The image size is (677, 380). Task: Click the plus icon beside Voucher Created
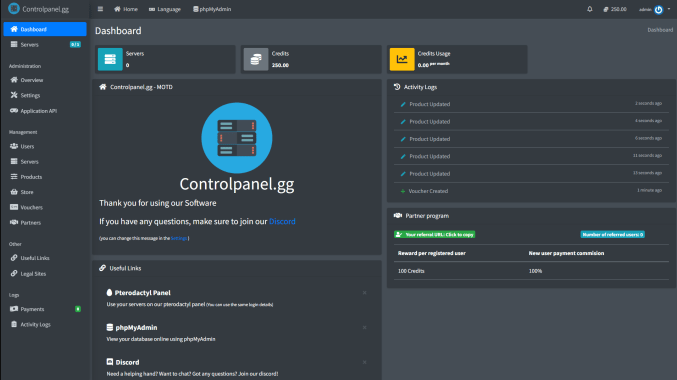coord(403,191)
